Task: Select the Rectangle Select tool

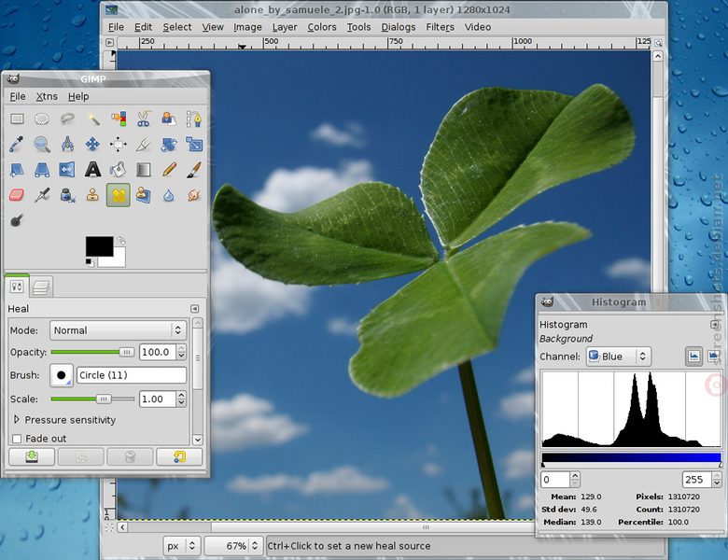Action: click(x=17, y=119)
